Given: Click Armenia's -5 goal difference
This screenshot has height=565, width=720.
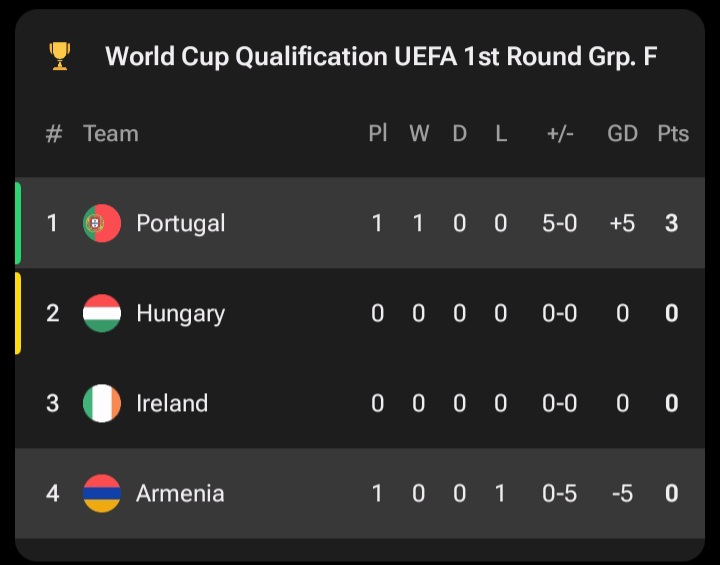Looking at the screenshot, I should [x=622, y=493].
